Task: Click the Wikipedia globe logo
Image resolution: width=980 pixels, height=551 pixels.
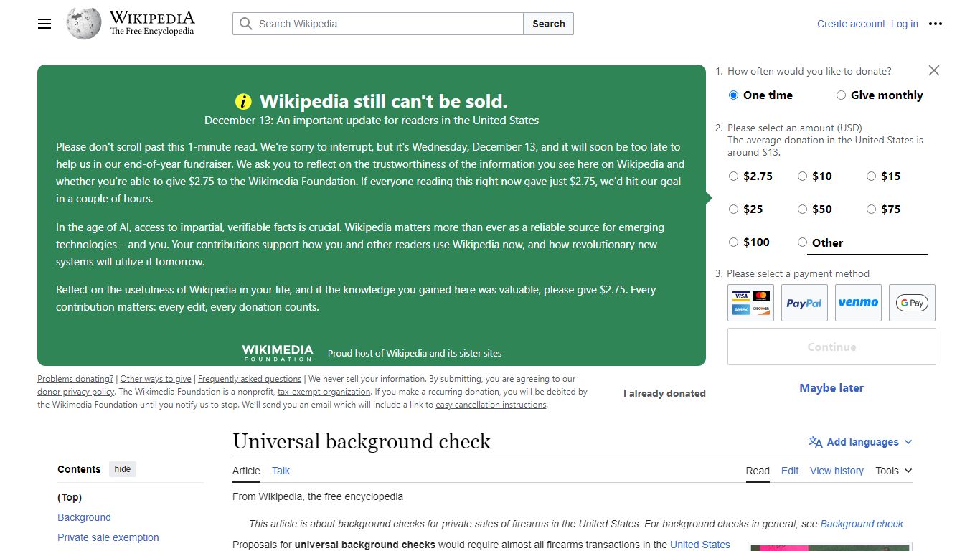Action: tap(84, 23)
